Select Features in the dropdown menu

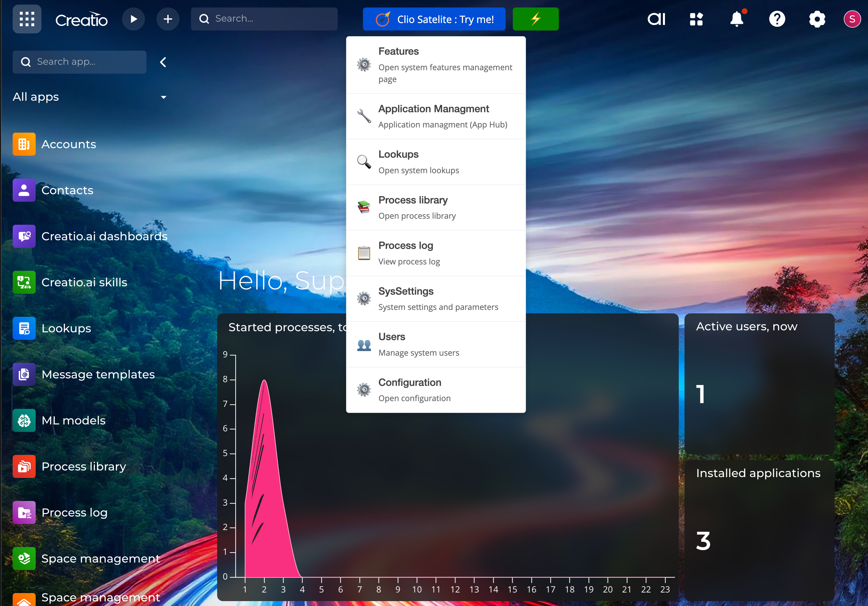click(x=436, y=65)
